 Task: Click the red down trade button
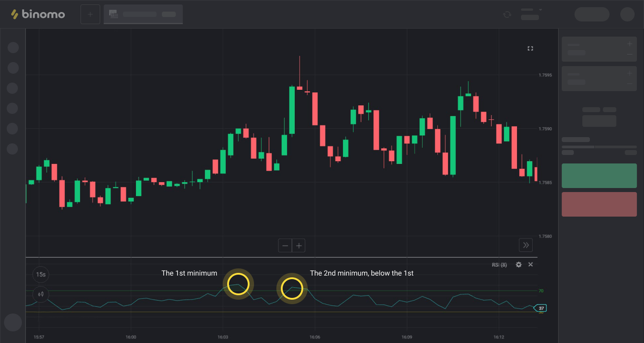[599, 205]
